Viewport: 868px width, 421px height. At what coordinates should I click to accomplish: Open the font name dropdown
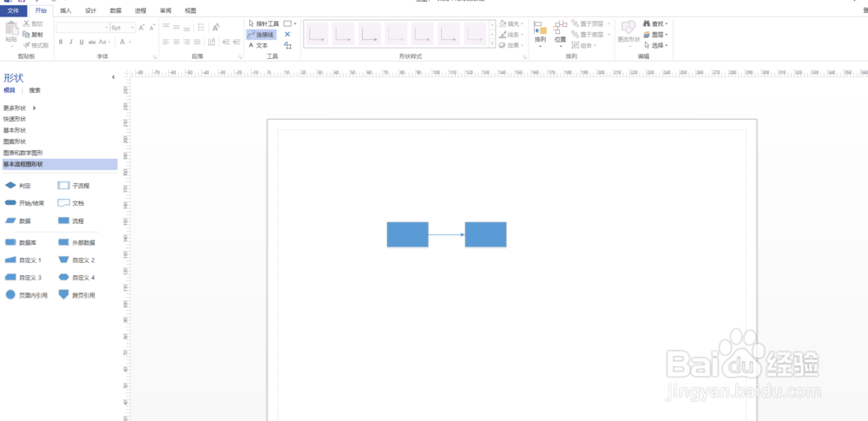click(107, 27)
